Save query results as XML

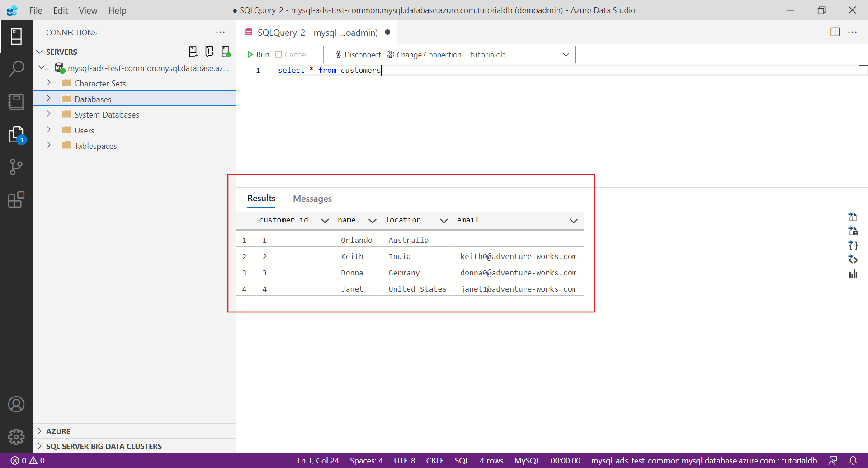click(853, 260)
